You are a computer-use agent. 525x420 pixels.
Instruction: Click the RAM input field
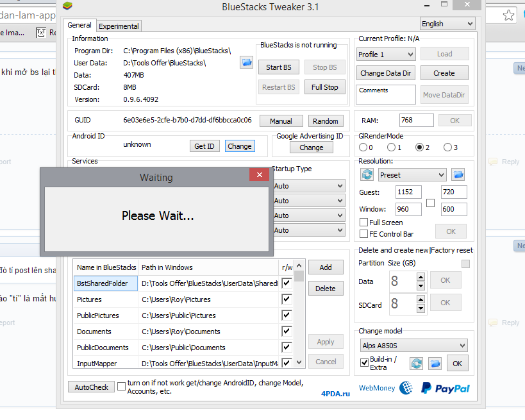click(416, 120)
